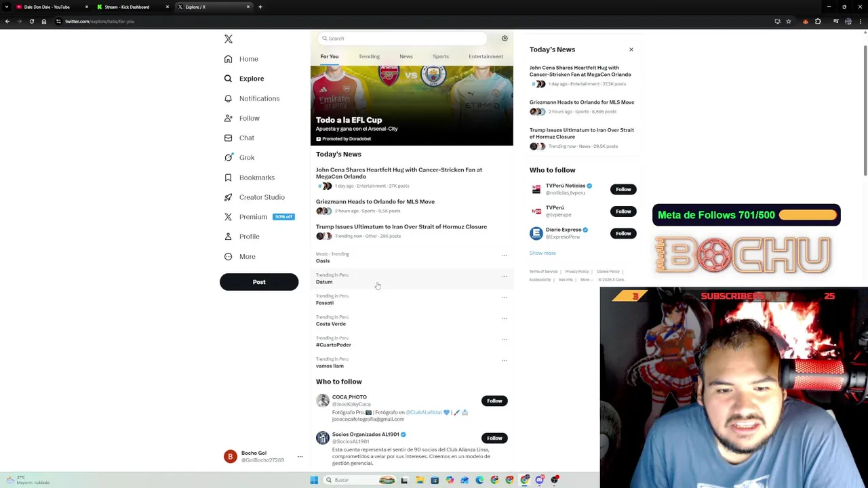Expand the More sidebar menu
Screen dimensions: 868x488
click(240, 256)
